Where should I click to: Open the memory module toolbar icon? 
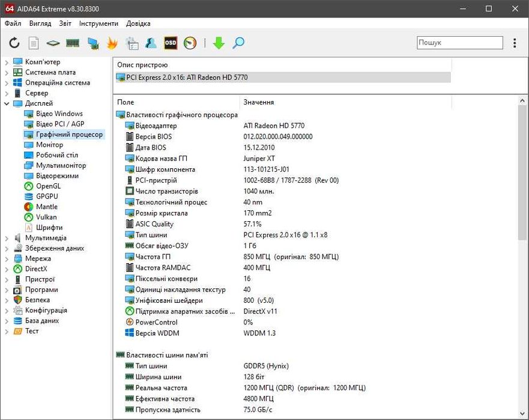(x=73, y=43)
